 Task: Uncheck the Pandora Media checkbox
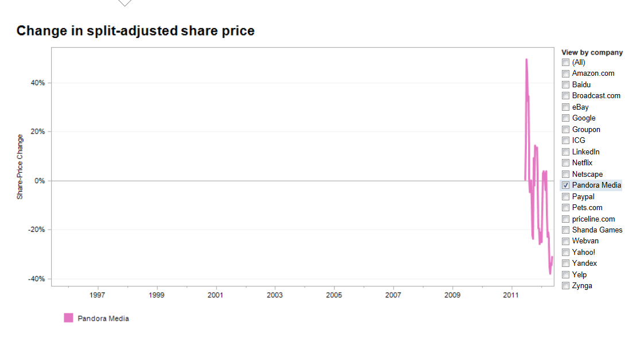(x=566, y=185)
